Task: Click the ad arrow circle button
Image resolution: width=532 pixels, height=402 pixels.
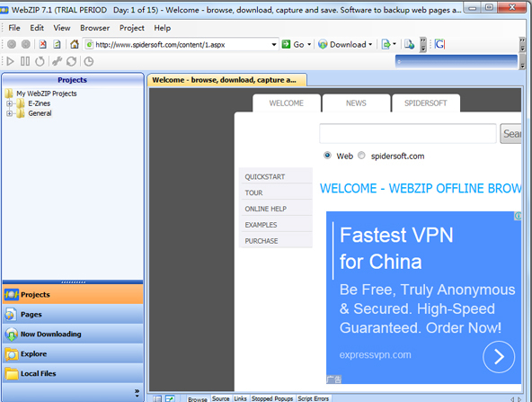Action: point(499,356)
